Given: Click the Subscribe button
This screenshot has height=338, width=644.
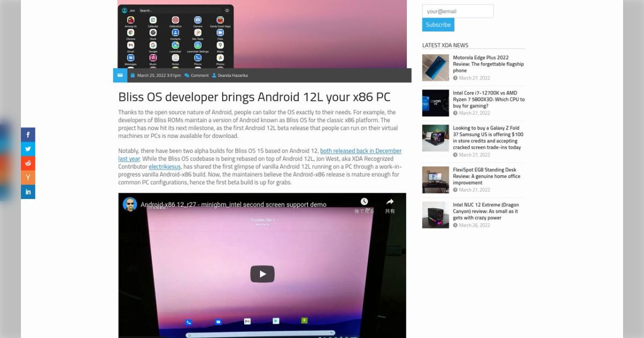Looking at the screenshot, I should pos(438,25).
